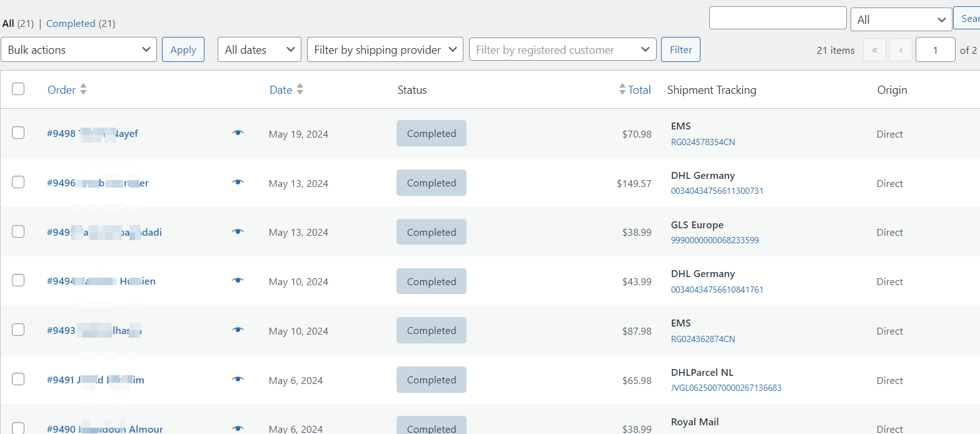Preview order #9491 via eye icon

click(238, 380)
